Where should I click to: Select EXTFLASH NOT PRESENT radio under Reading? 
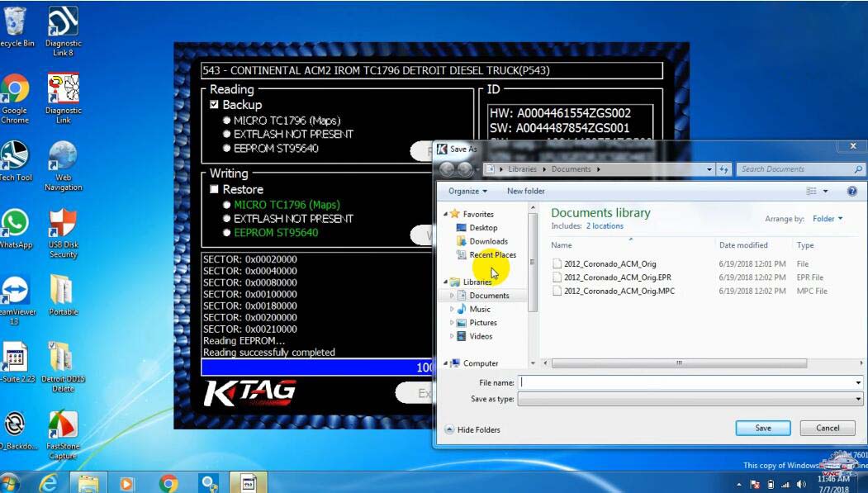(x=227, y=134)
